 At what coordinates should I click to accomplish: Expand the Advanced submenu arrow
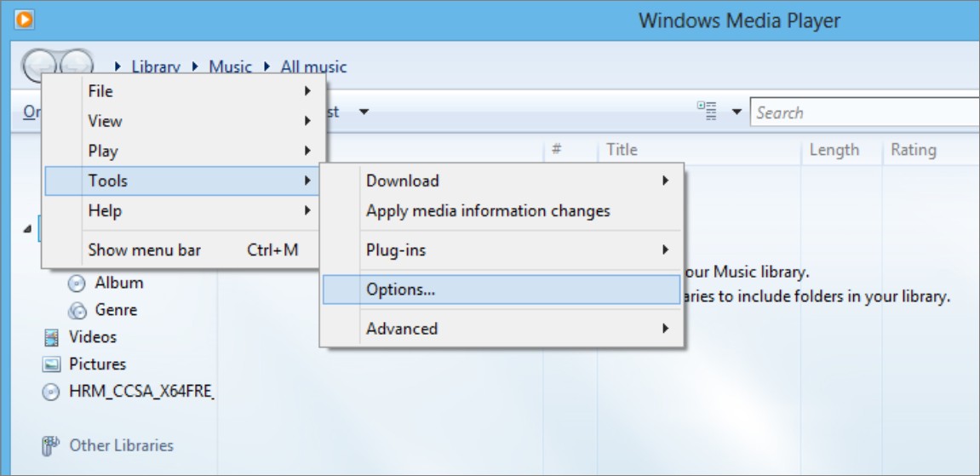click(x=665, y=329)
